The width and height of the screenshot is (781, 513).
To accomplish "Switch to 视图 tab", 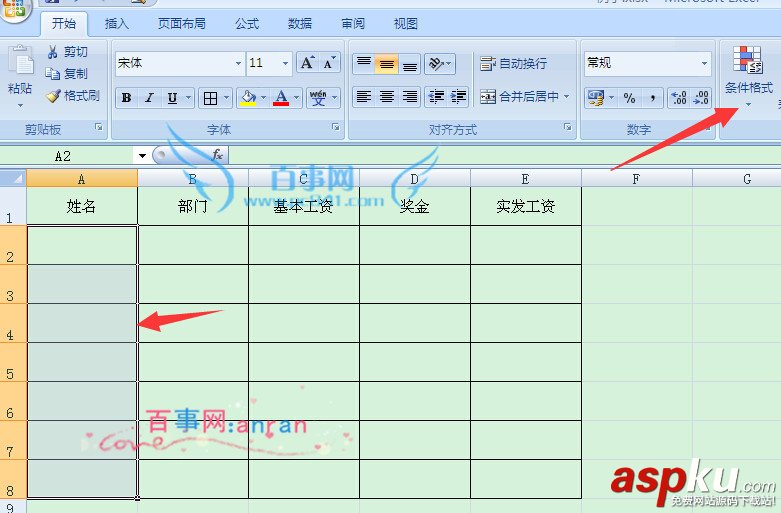I will pyautogui.click(x=405, y=23).
